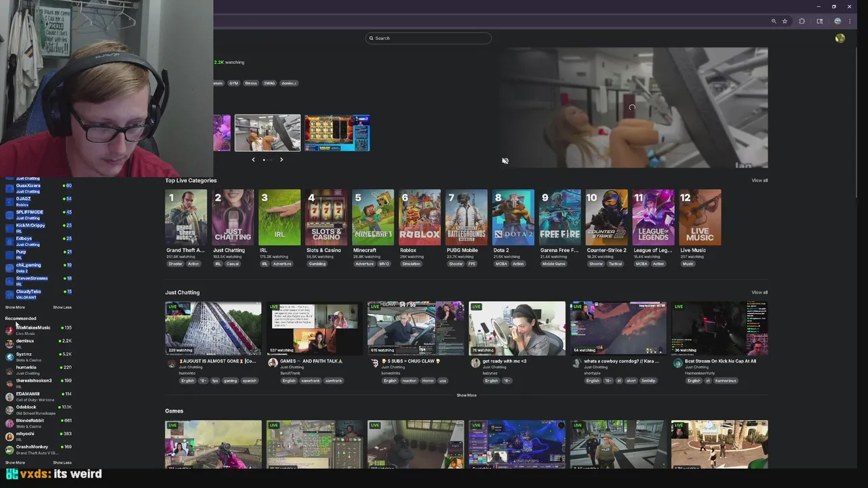Open Odablock channel in sidebar

point(39,409)
